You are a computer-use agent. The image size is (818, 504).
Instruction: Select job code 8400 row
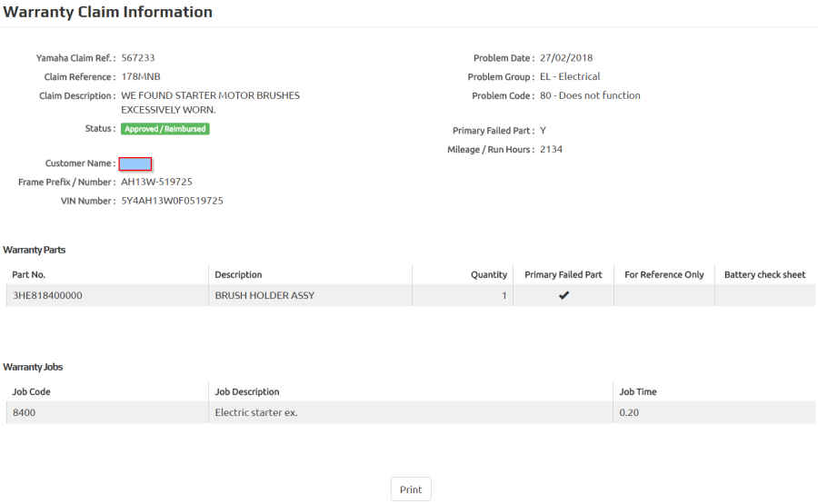(411, 412)
